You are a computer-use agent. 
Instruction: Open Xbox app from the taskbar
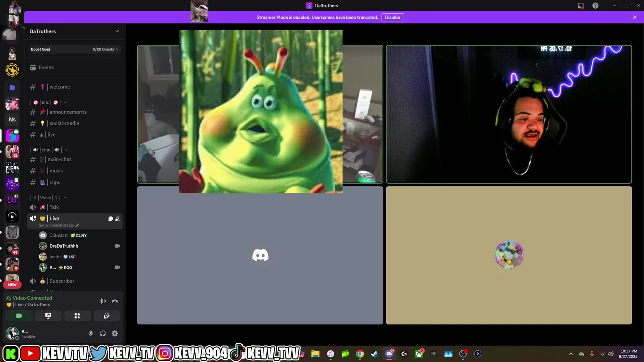coord(419,354)
